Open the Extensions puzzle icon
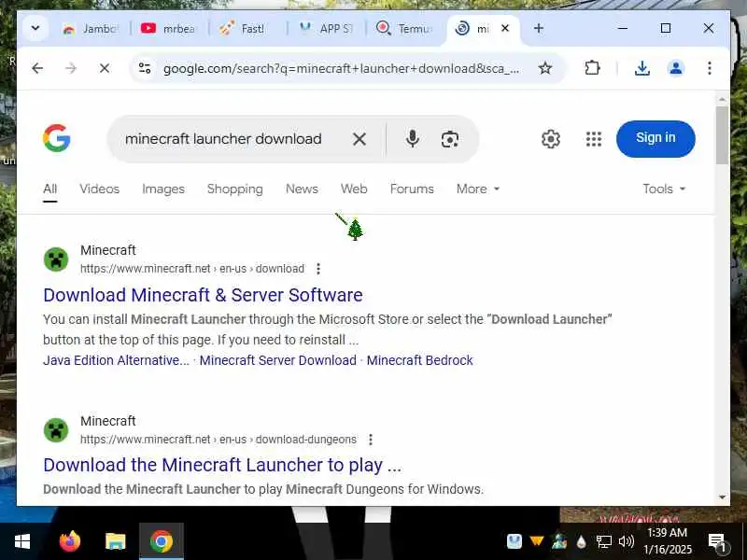The height and width of the screenshot is (560, 747). pyautogui.click(x=592, y=68)
